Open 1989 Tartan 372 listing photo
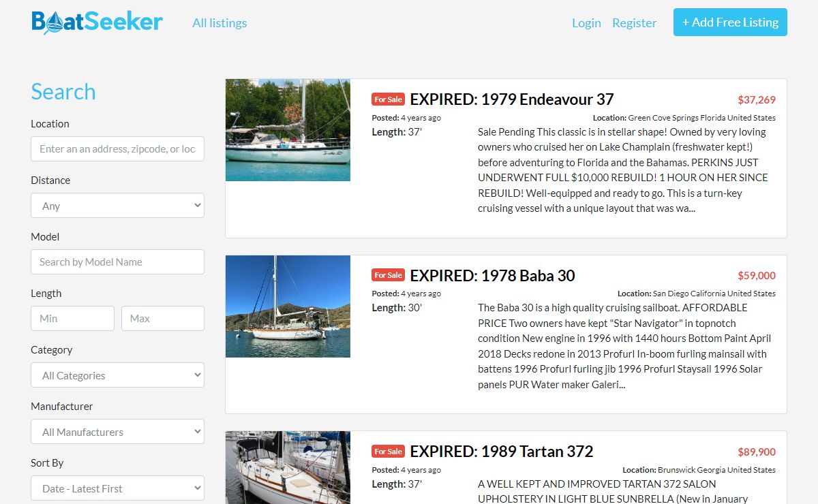Viewport: 818px width, 504px height. coord(288,468)
